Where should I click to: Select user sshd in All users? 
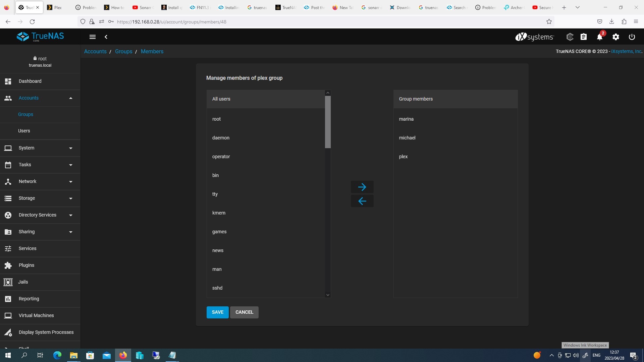[x=266, y=288]
